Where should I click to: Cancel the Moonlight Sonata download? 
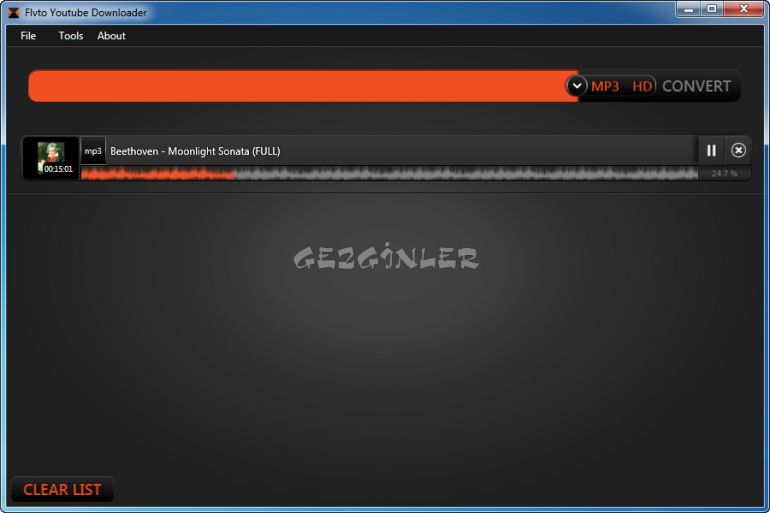738,150
